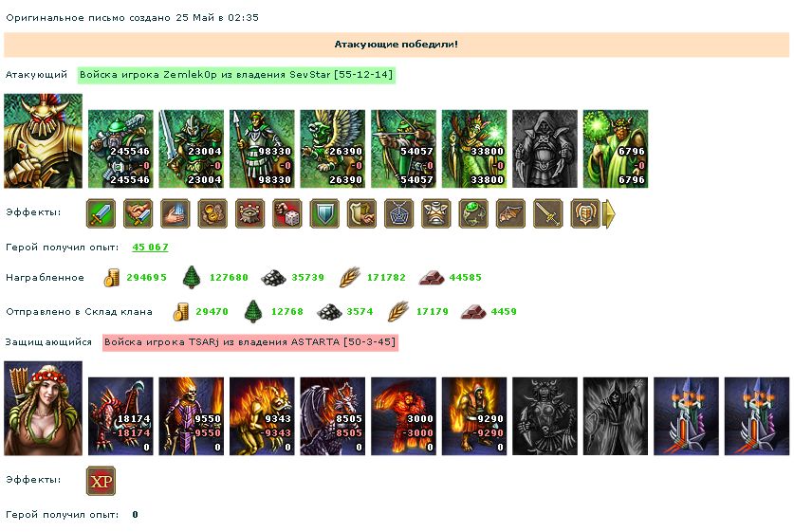The height and width of the screenshot is (532, 794).
Task: Select lava golem unit card showing 3000
Action: [x=403, y=416]
